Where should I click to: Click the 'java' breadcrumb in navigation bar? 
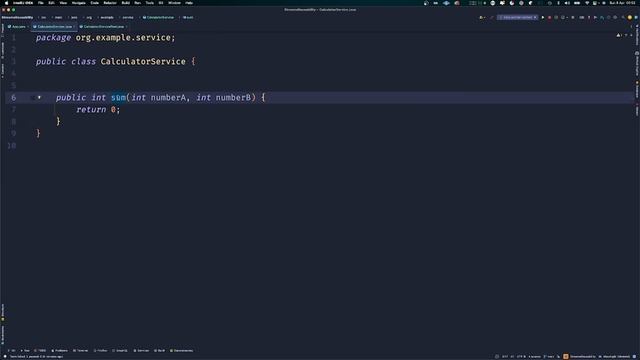point(74,18)
